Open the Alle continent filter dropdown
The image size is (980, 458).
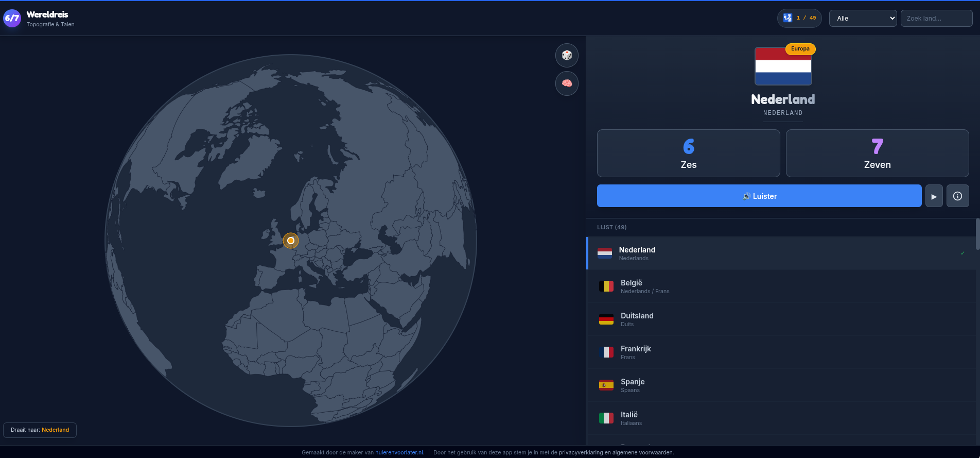click(863, 18)
